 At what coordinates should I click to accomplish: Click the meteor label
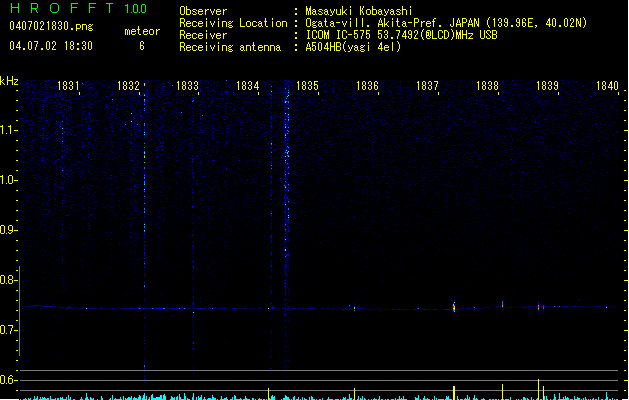[x=142, y=31]
